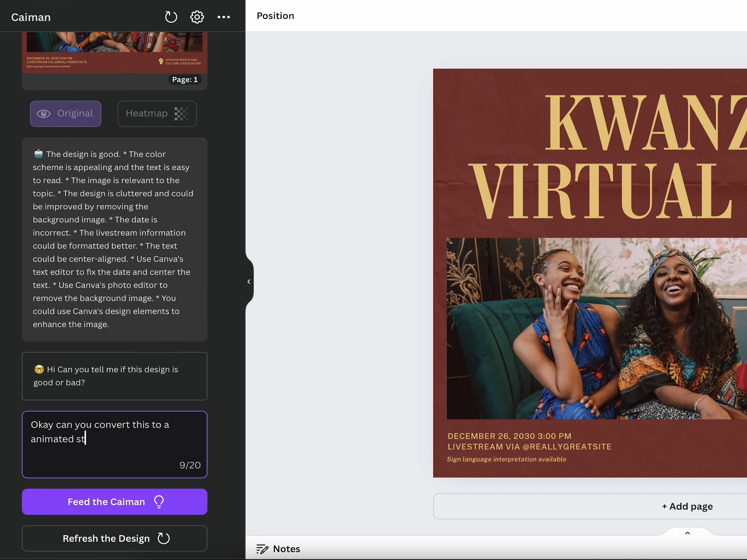Click the + Add page button
Viewport: 747px width, 560px height.
[687, 506]
